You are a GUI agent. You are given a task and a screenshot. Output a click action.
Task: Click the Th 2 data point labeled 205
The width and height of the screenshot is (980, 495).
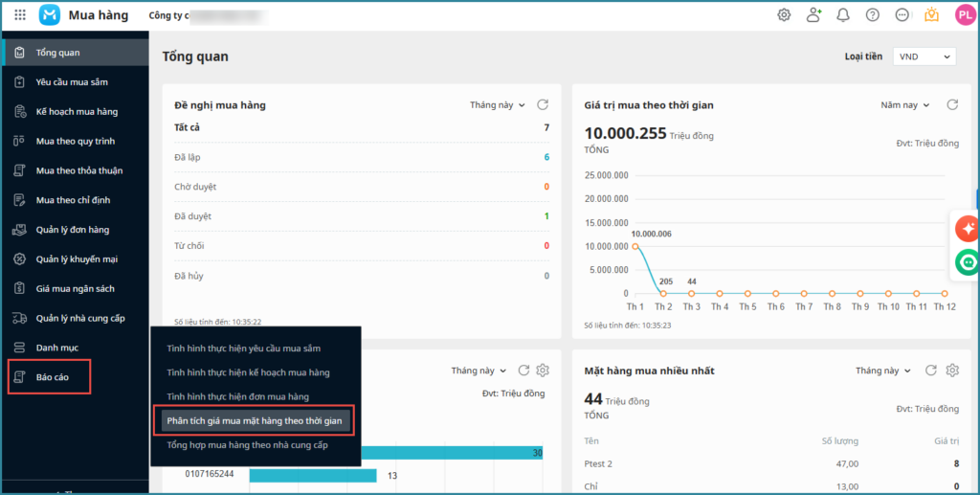tap(663, 293)
